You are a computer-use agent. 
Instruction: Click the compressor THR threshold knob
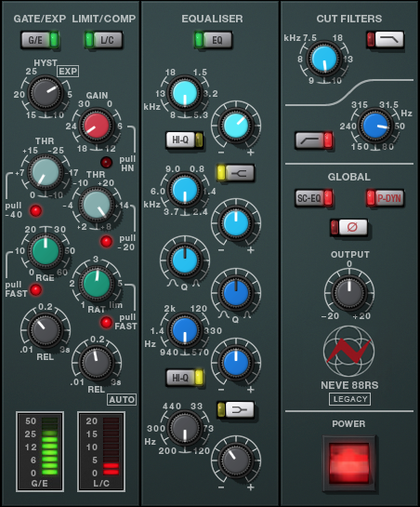97,205
